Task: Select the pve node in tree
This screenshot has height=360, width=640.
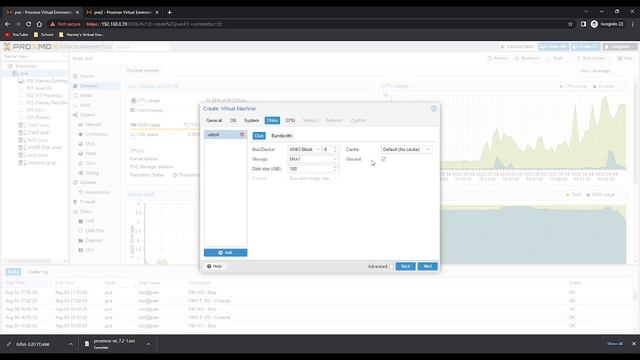Action: point(24,73)
